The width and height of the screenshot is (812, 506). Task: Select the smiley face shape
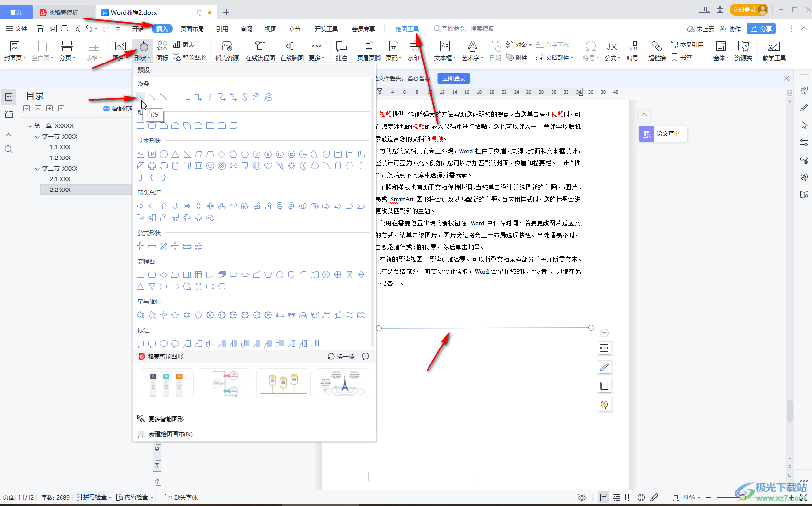coord(257,166)
